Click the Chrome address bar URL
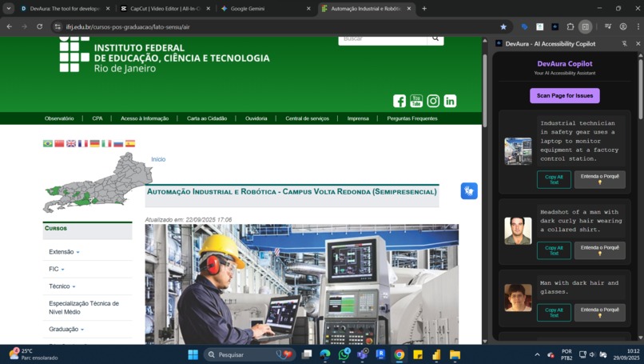The height and width of the screenshot is (364, 644). point(128,26)
